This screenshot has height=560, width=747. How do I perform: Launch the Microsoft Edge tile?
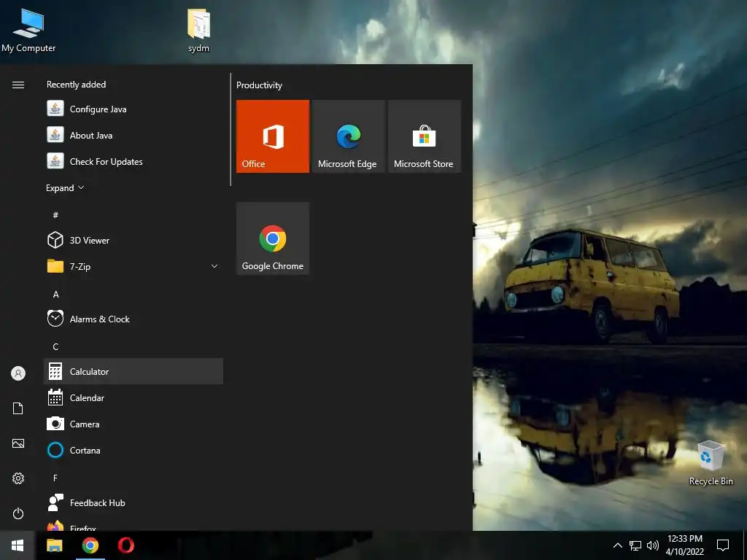coord(348,136)
